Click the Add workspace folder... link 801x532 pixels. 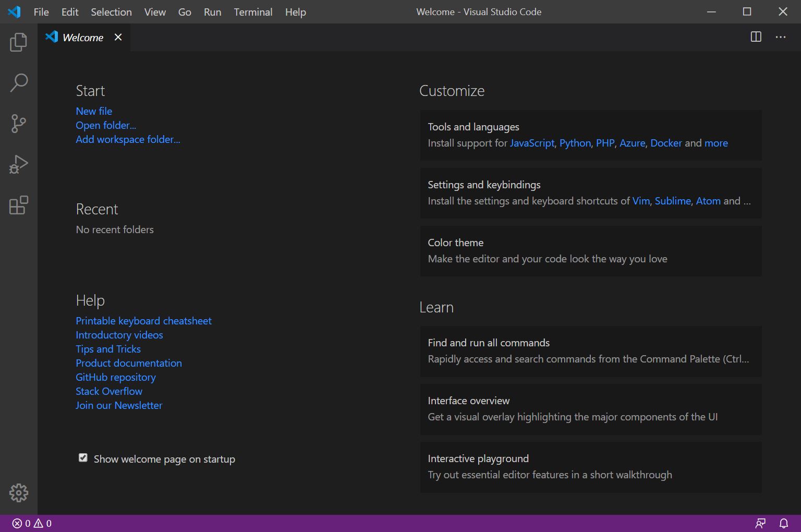(128, 139)
